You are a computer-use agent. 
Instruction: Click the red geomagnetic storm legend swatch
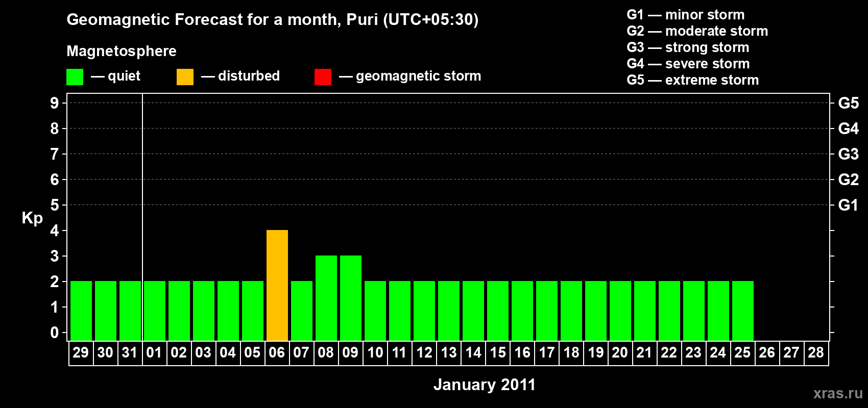coord(323,77)
